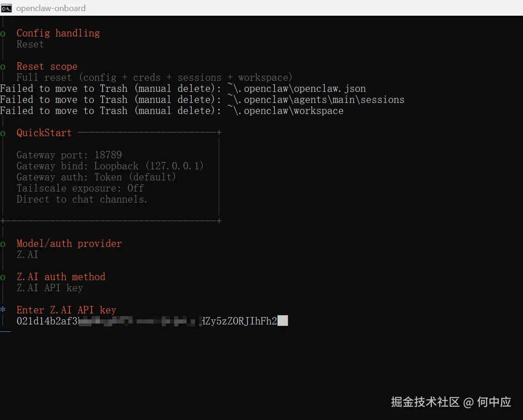523x420 pixels.
Task: Click the green marker beside QuickStart
Action: [3, 133]
